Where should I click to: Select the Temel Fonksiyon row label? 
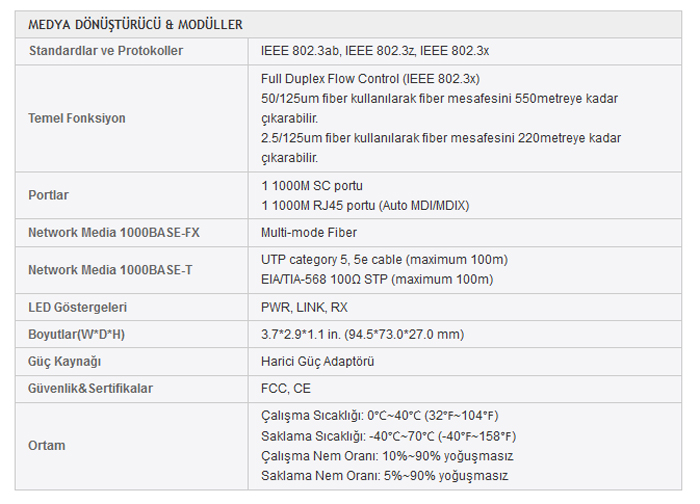point(77,118)
